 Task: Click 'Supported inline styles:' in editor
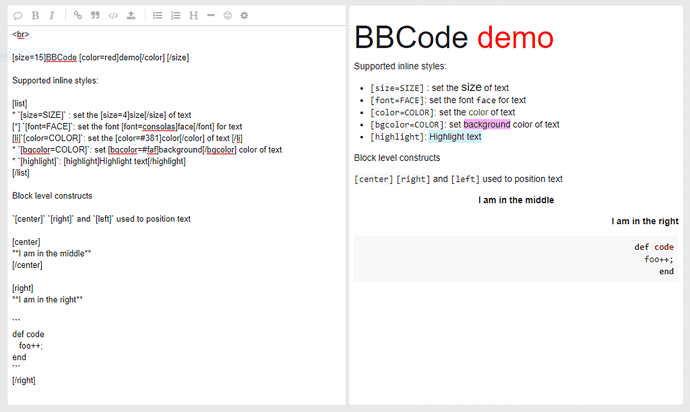tap(55, 81)
